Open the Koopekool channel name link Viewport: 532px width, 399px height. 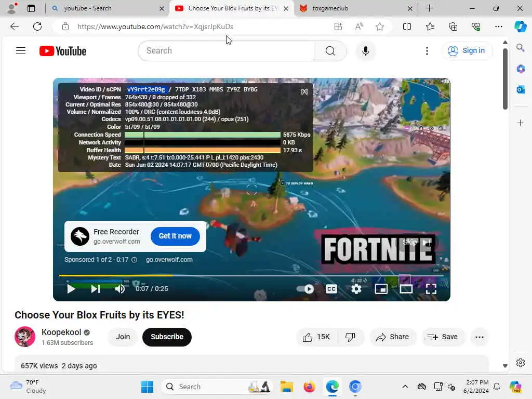click(61, 332)
